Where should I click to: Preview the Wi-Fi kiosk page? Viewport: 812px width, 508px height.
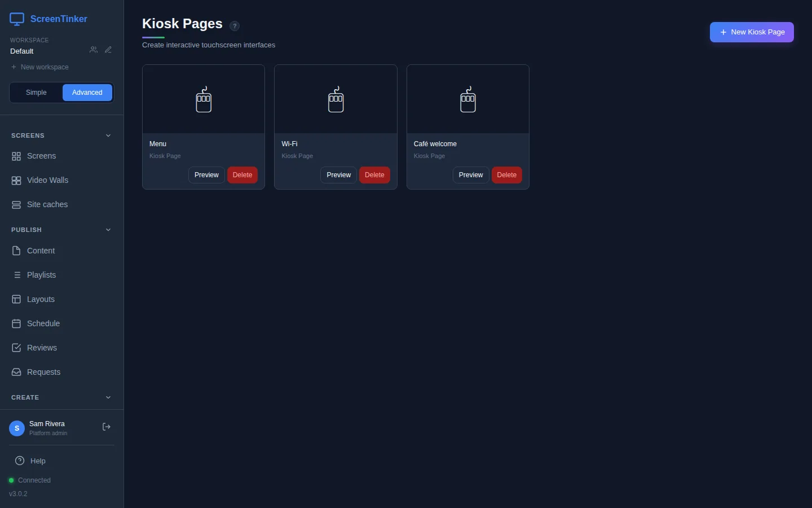338,175
